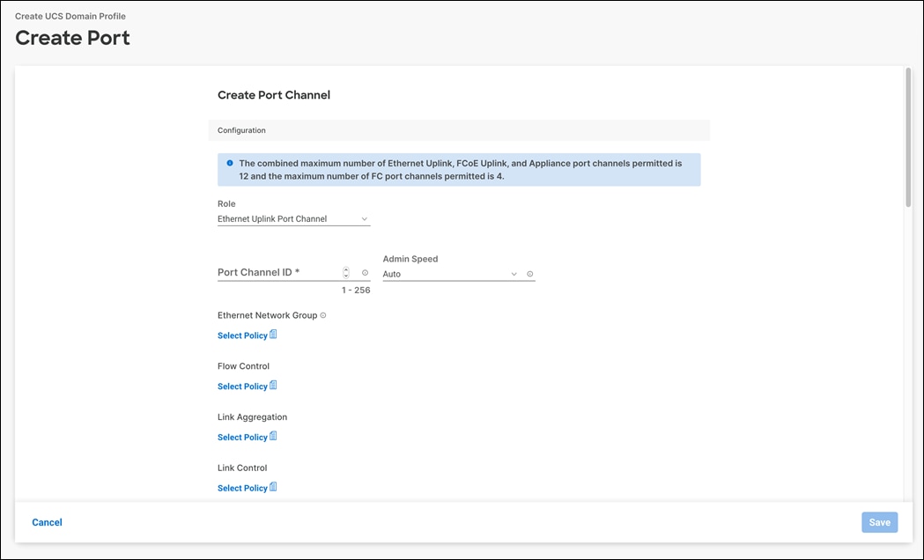The width and height of the screenshot is (924, 560).
Task: Select Policy for Flow Control
Action: pos(242,387)
